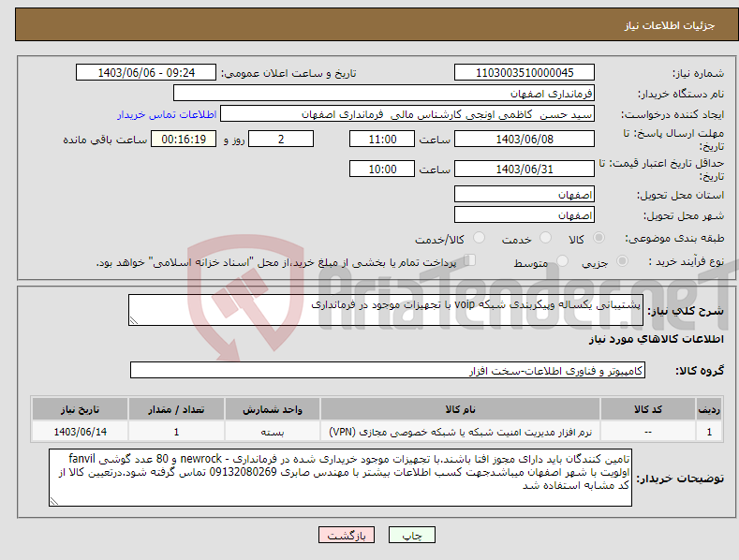Click the description textarea resize handle

134,320
